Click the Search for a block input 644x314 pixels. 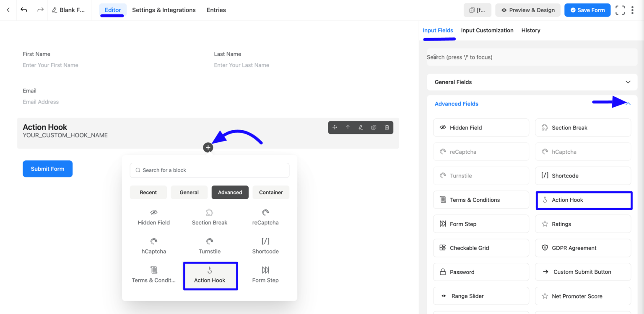[209, 170]
